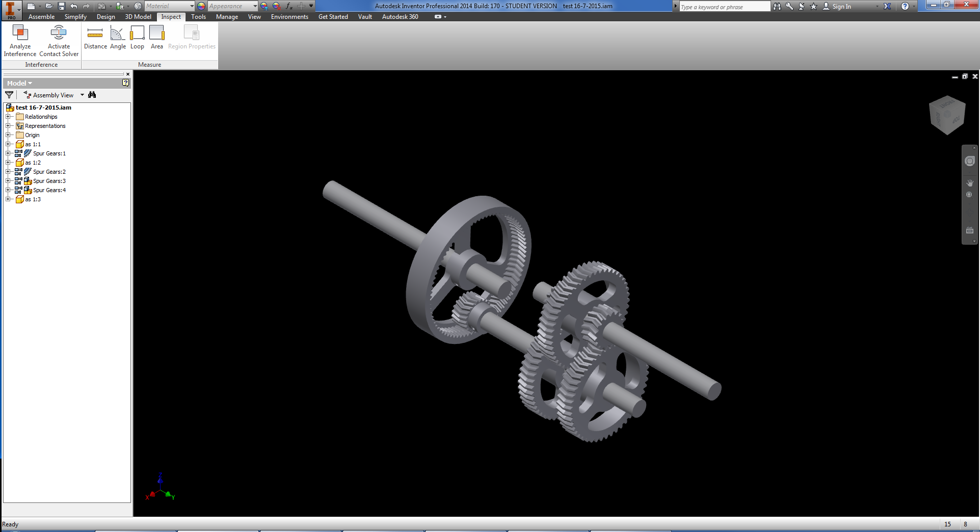Open the Design ribbon tab
980x532 pixels.
coord(106,17)
